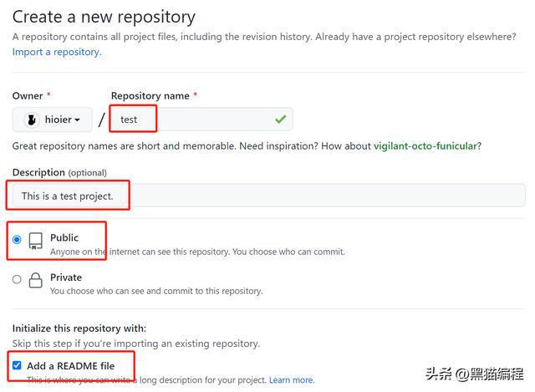535x392 pixels.
Task: Click the hioier owner avatar icon
Action: pyautogui.click(x=32, y=120)
